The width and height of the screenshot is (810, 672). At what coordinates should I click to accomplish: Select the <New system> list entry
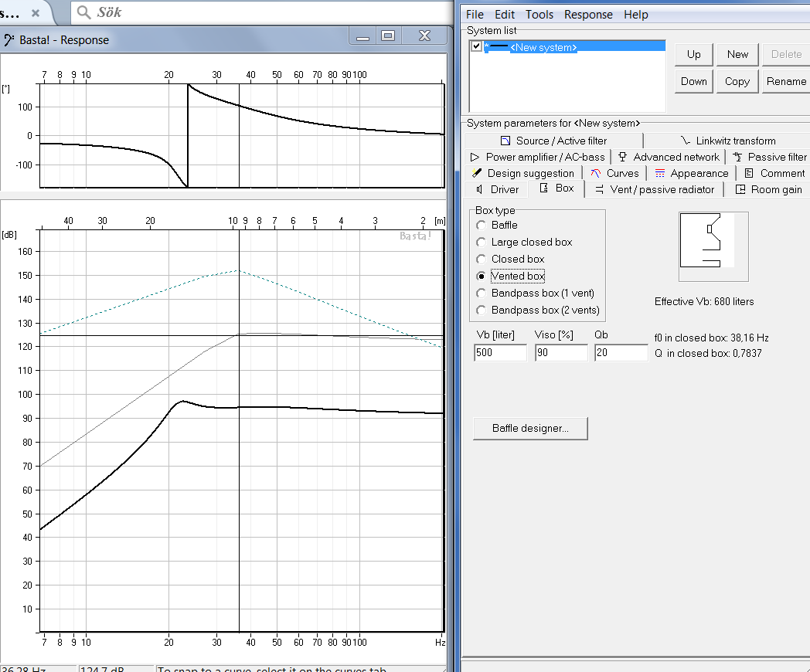coord(574,47)
